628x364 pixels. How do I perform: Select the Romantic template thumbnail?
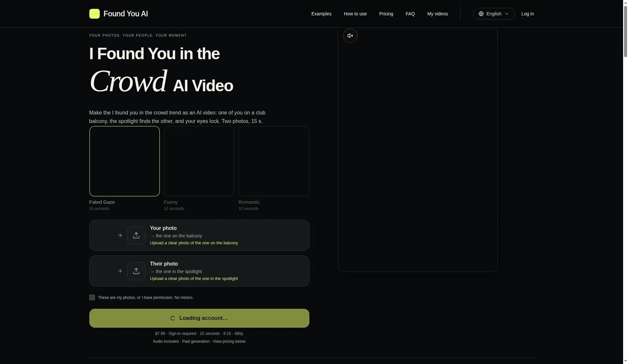pos(274,161)
